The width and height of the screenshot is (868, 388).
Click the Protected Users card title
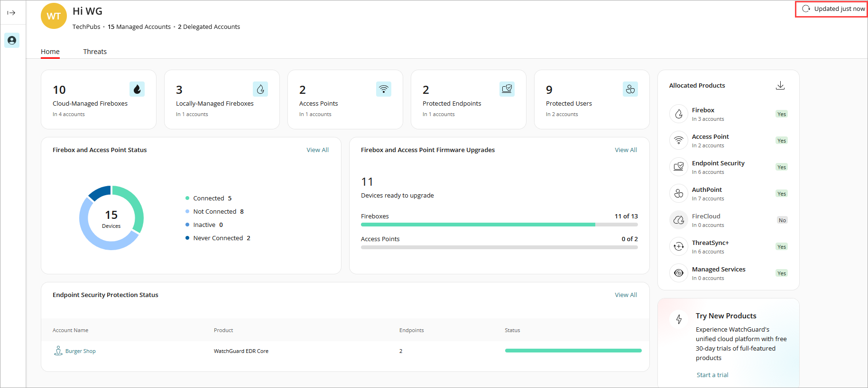click(x=569, y=103)
